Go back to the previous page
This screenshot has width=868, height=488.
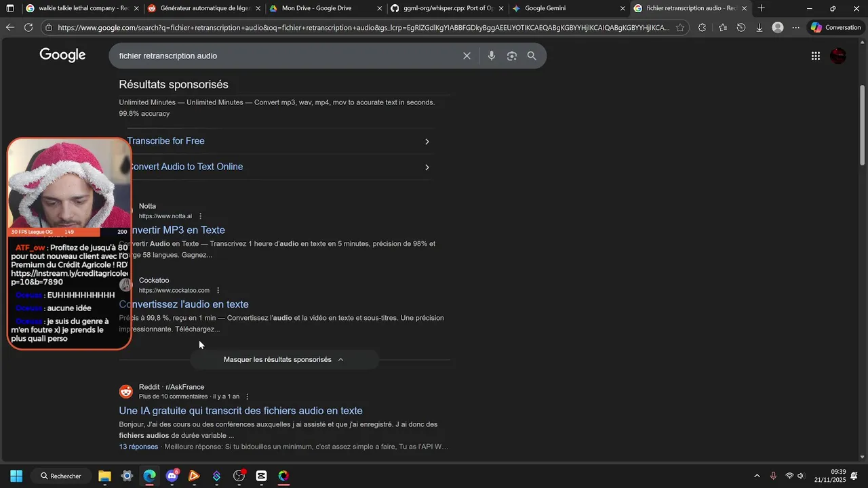point(9,28)
